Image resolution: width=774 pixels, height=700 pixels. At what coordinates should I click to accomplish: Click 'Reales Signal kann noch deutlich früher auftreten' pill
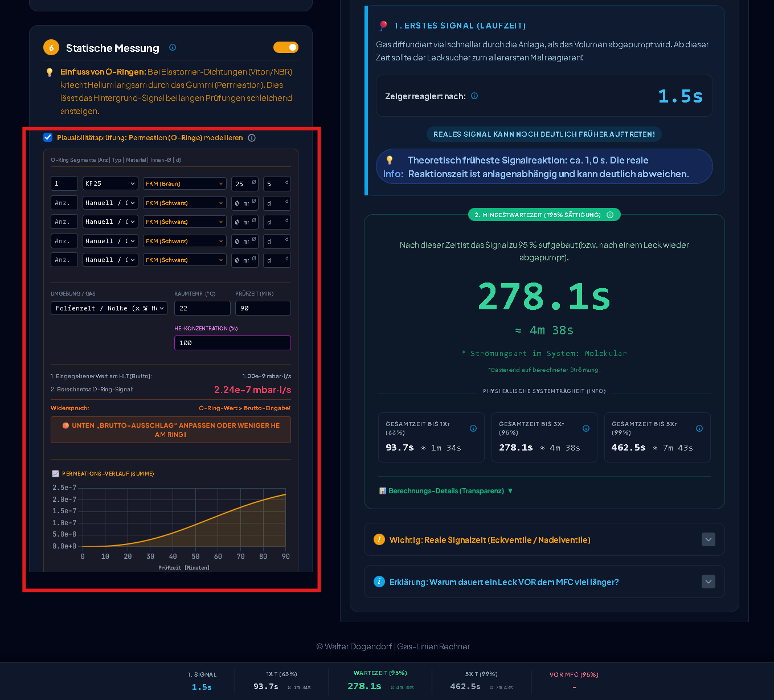tap(544, 134)
